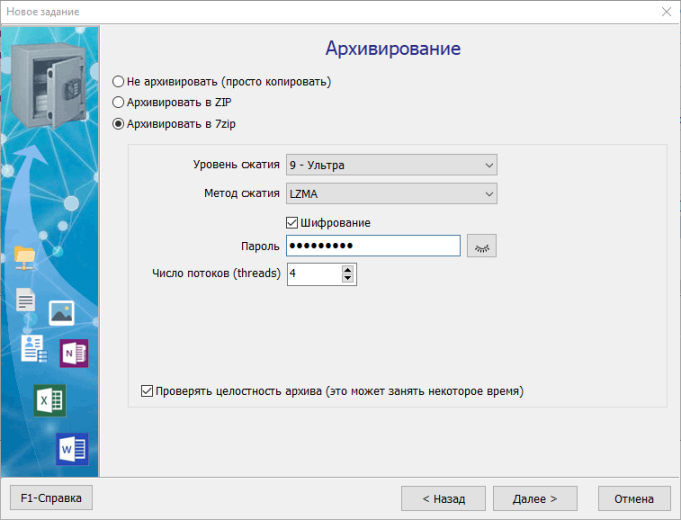This screenshot has height=520, width=681.
Task: Click inside the 'Пароль' password field
Action: click(x=373, y=246)
